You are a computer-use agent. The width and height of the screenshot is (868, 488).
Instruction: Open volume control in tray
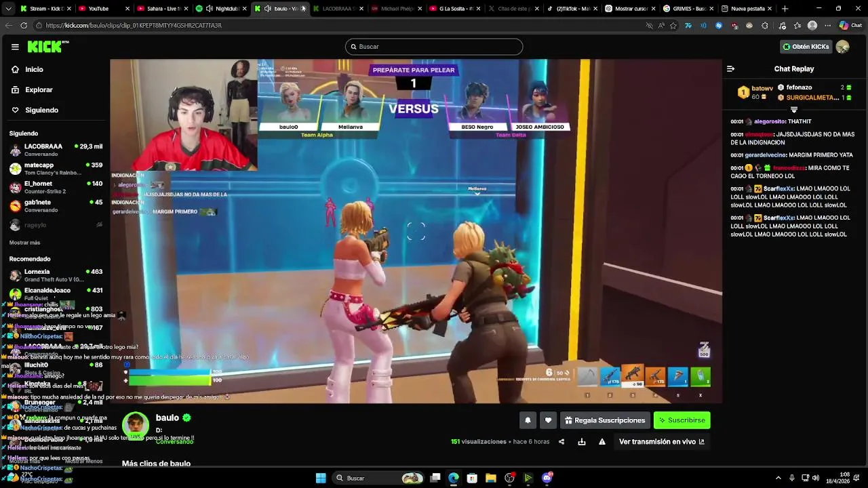(x=816, y=478)
